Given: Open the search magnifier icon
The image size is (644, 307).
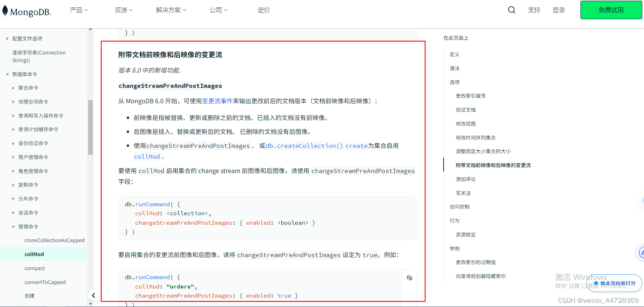Looking at the screenshot, I should 511,10.
